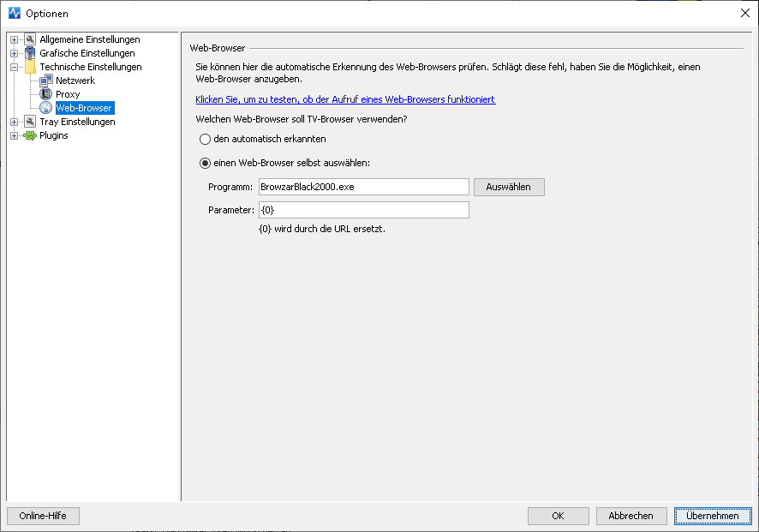
Task: Open the Proxy settings entry
Action: click(68, 94)
